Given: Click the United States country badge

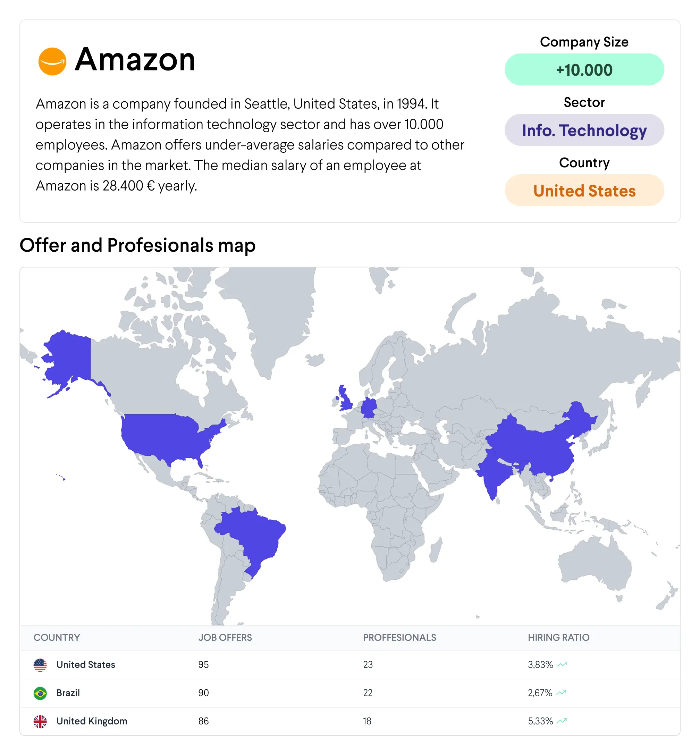Looking at the screenshot, I should click(x=584, y=190).
